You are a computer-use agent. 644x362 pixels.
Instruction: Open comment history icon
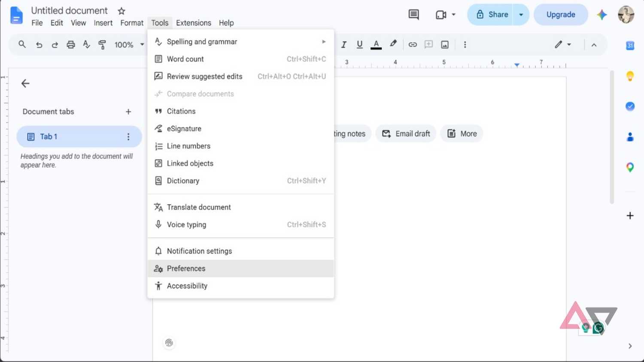413,15
